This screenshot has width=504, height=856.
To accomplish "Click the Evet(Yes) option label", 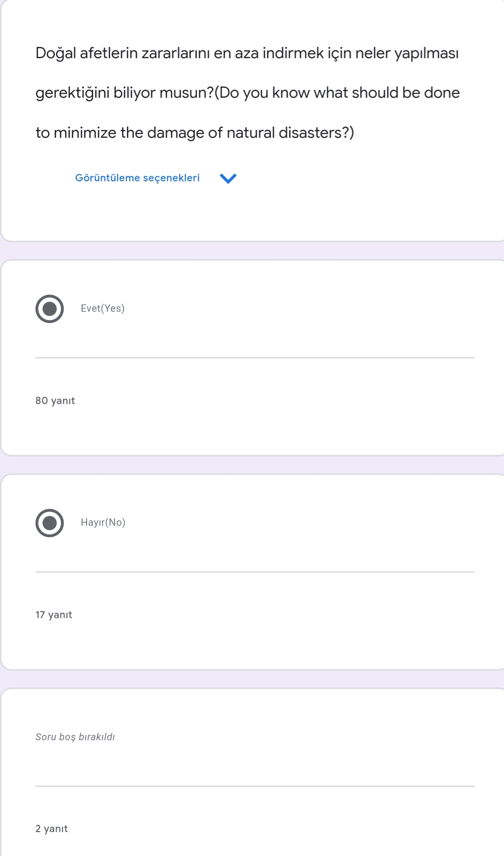I will point(103,308).
